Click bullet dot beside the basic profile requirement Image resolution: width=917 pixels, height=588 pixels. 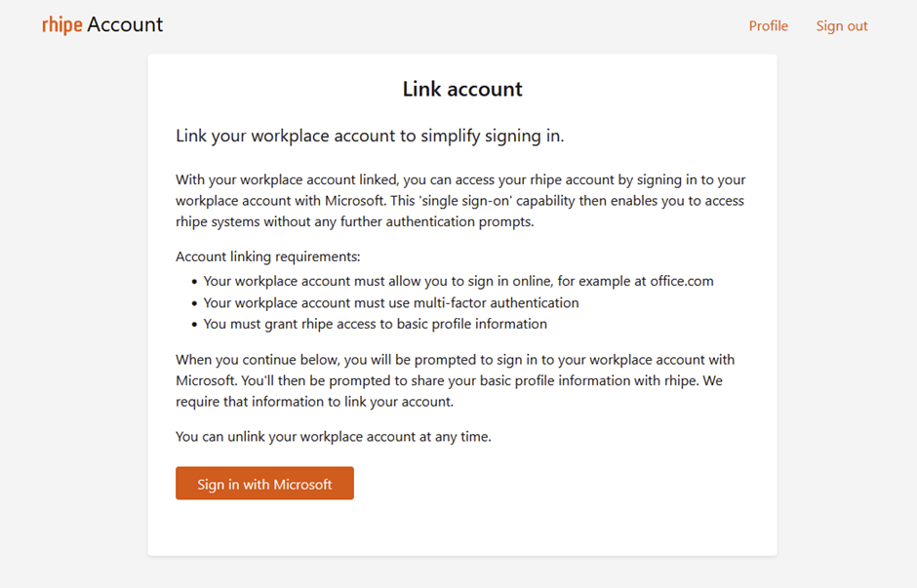[194, 325]
